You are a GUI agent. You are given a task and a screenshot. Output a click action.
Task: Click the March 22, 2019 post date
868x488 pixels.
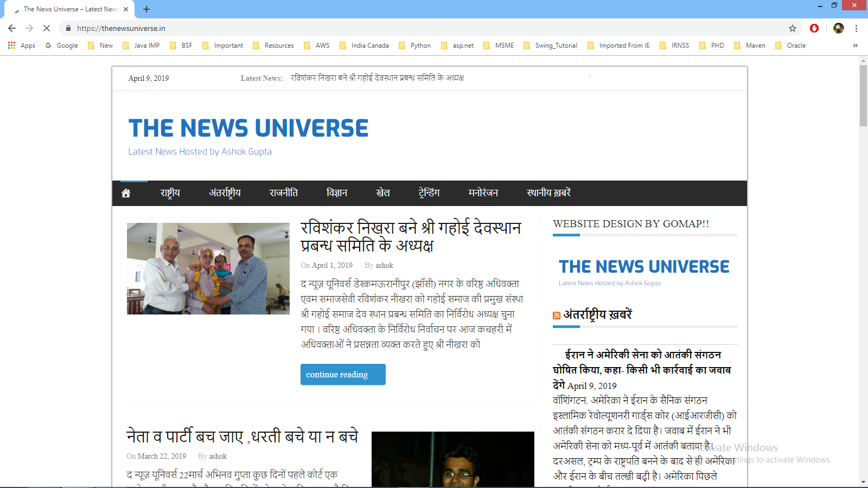[x=162, y=456]
